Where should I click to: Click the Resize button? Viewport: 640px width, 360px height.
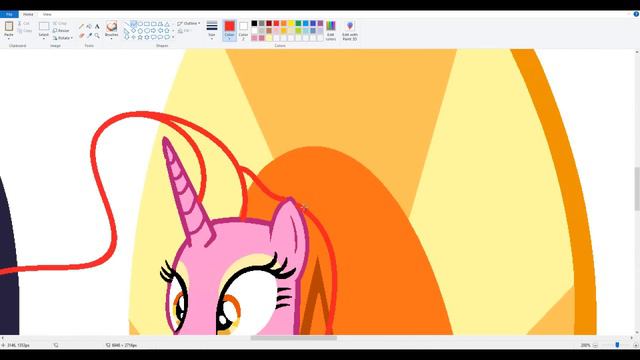[61, 31]
